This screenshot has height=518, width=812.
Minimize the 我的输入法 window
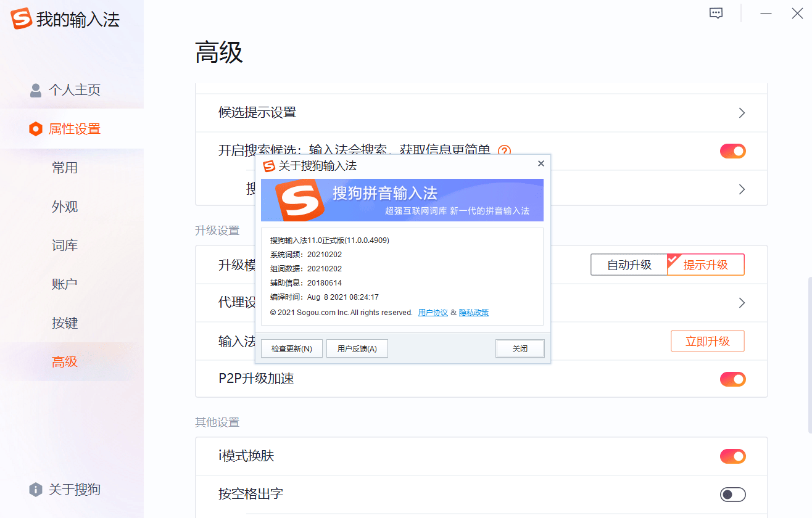[766, 14]
